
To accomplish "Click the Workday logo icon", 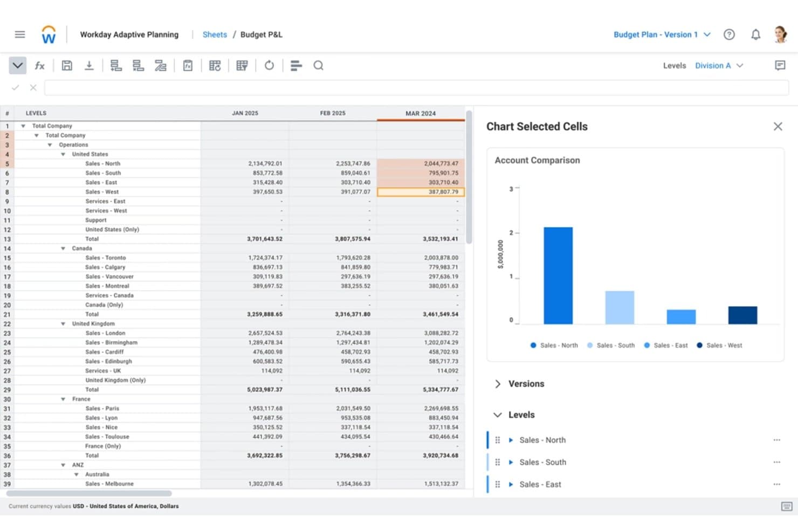I will 49,34.
